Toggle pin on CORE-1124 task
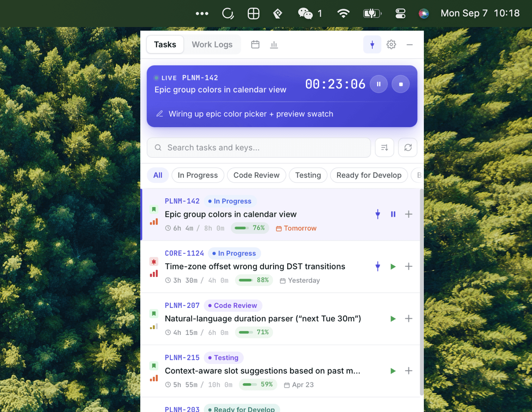 378,267
